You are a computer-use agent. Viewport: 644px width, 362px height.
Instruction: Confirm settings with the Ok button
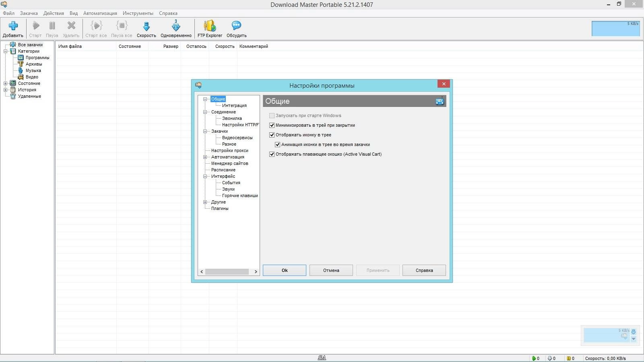285,270
